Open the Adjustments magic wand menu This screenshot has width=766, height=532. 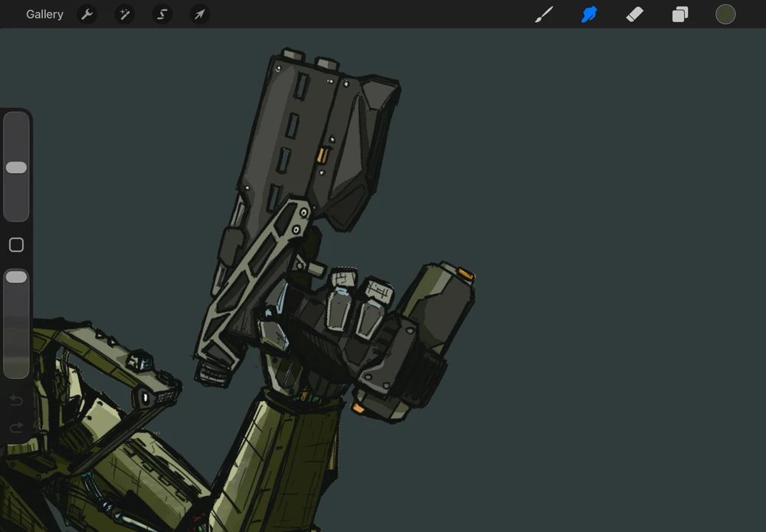pyautogui.click(x=125, y=15)
